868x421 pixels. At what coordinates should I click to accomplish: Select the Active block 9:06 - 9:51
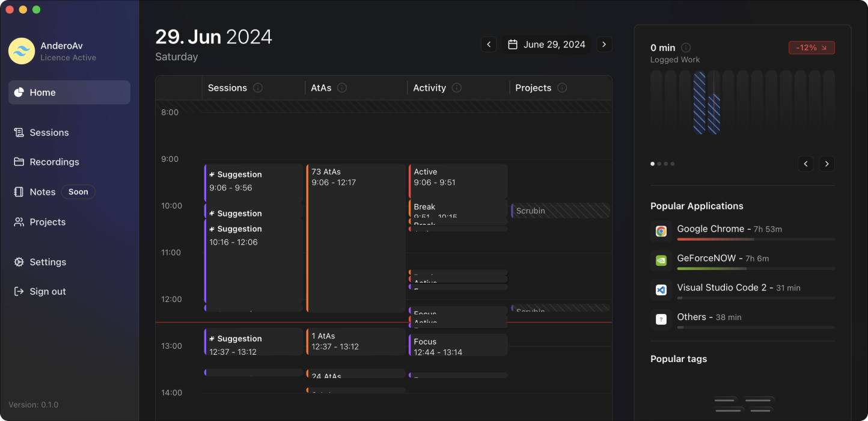pos(458,182)
